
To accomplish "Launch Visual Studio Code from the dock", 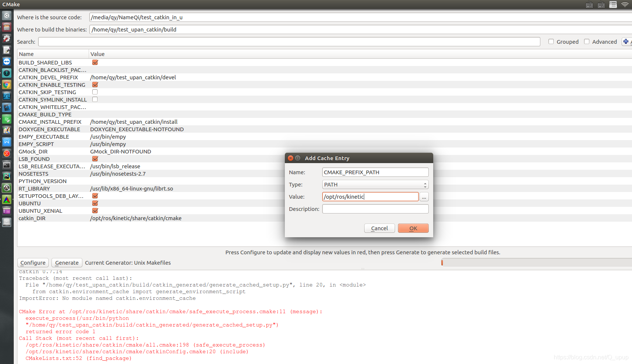I will point(7,107).
